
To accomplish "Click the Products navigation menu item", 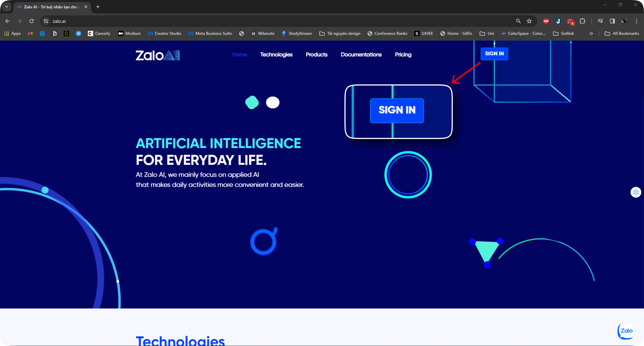I will (x=317, y=55).
